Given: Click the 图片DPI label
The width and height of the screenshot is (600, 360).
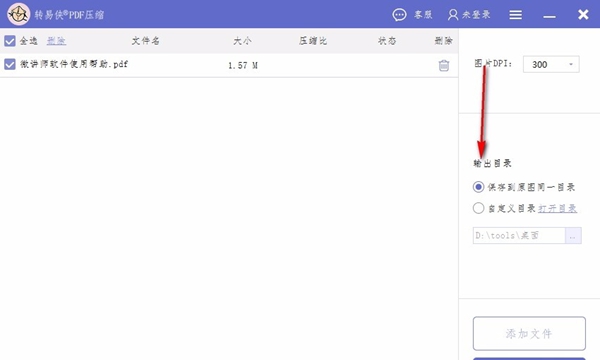Looking at the screenshot, I should 493,63.
